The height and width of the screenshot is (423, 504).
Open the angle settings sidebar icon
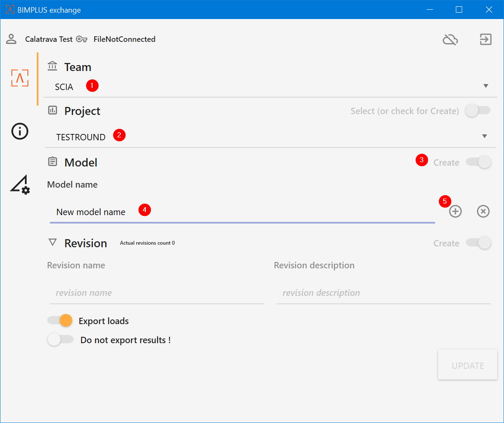[x=20, y=185]
